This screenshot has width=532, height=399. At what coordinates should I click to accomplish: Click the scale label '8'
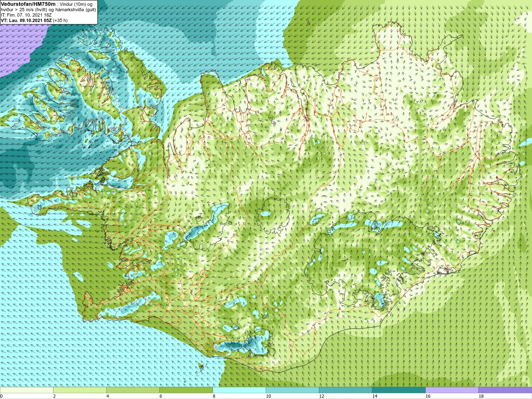point(214,396)
